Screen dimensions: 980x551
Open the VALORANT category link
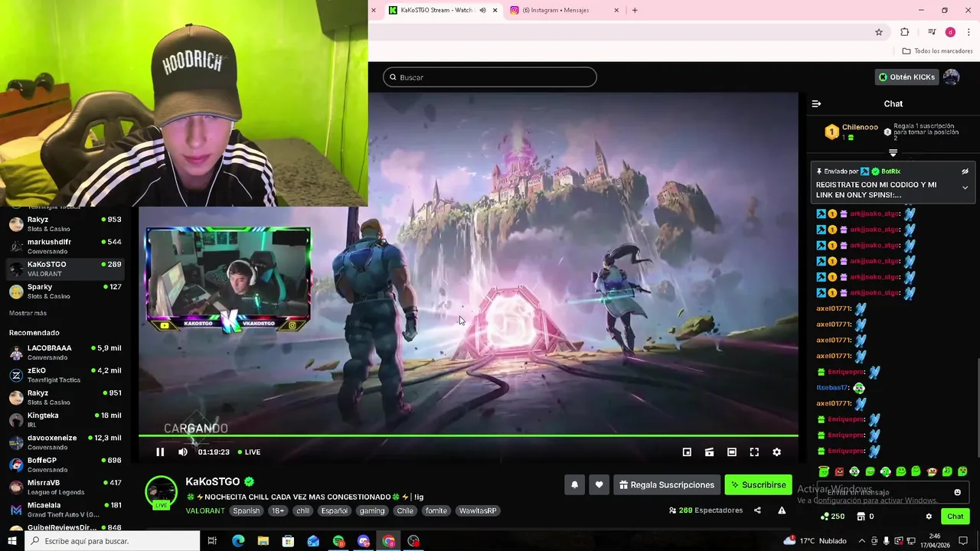204,510
